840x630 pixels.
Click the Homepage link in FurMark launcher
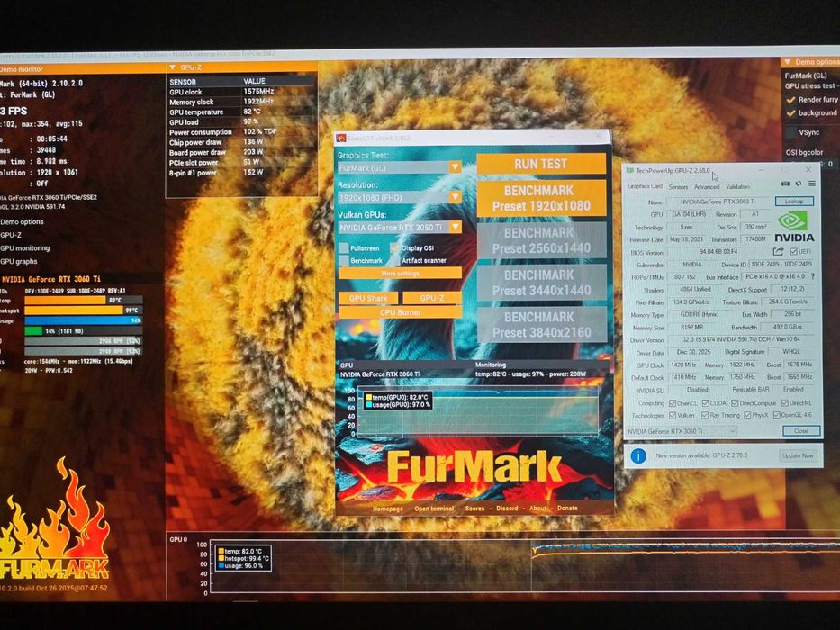(388, 508)
